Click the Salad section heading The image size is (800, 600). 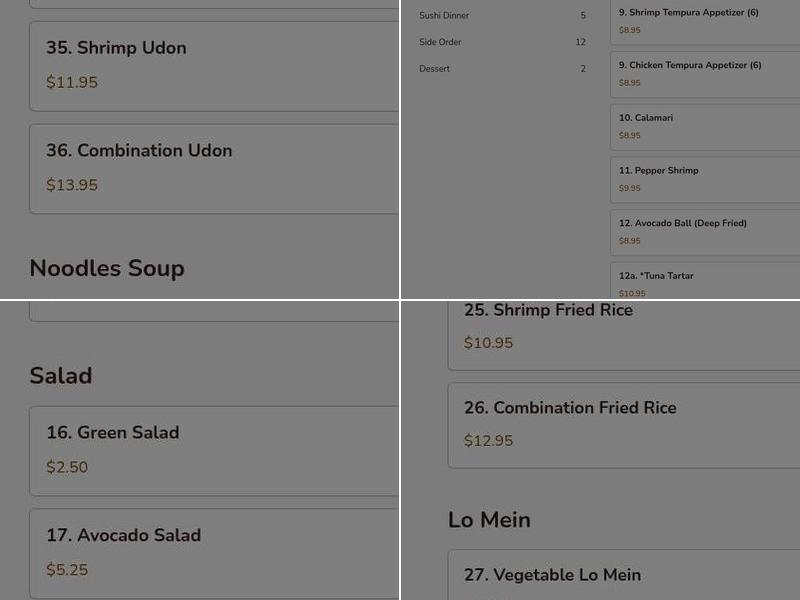61,375
